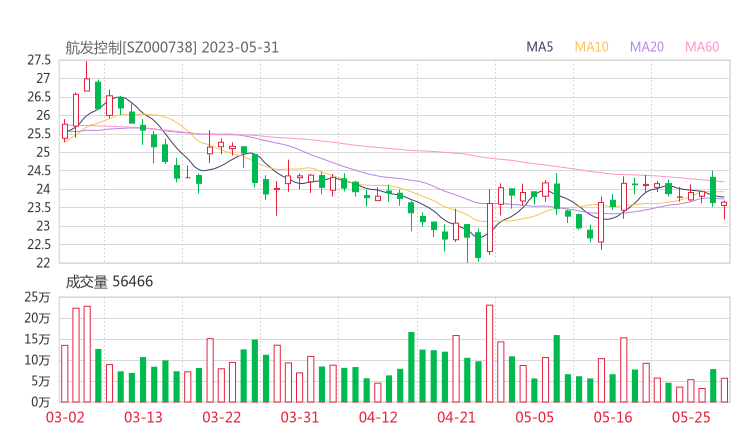Click the 03-22 date axis label

pos(222,417)
